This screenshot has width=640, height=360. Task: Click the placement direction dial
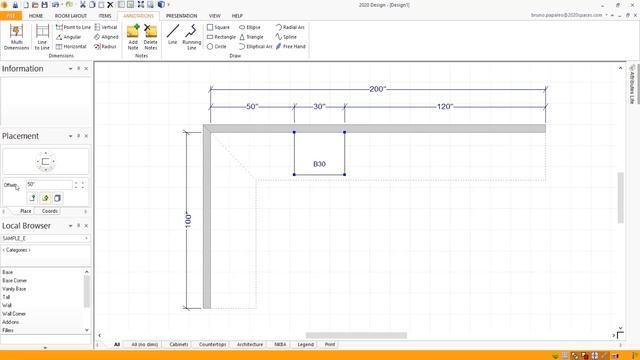(45, 162)
